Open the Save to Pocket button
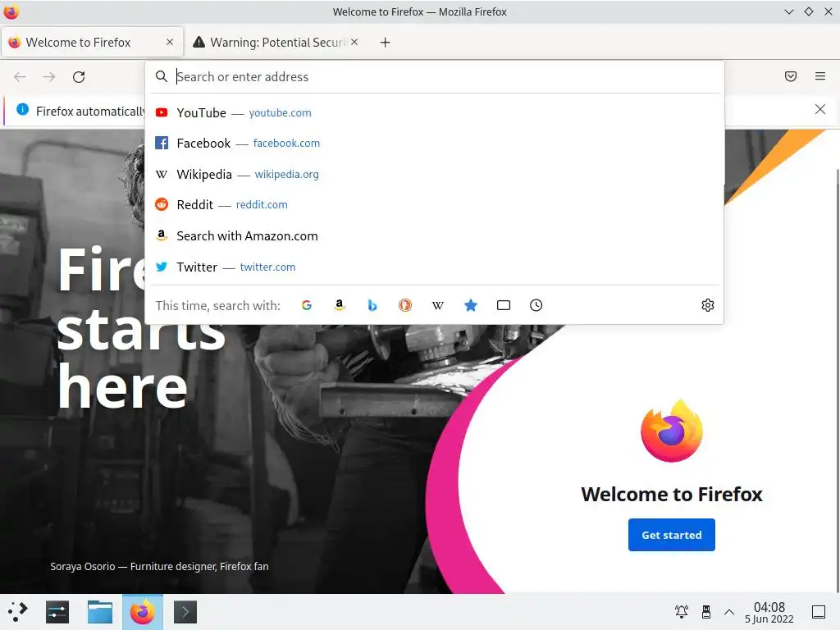The height and width of the screenshot is (630, 840). click(790, 76)
